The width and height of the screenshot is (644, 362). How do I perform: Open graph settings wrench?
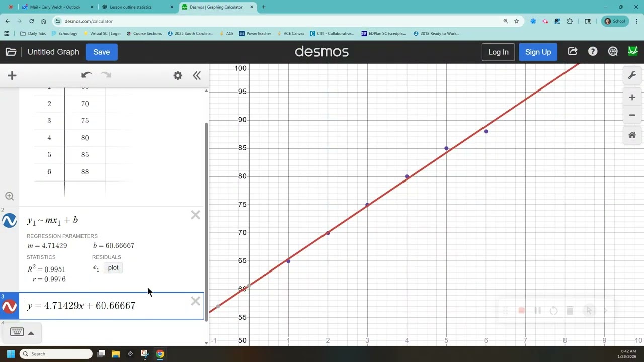(632, 76)
